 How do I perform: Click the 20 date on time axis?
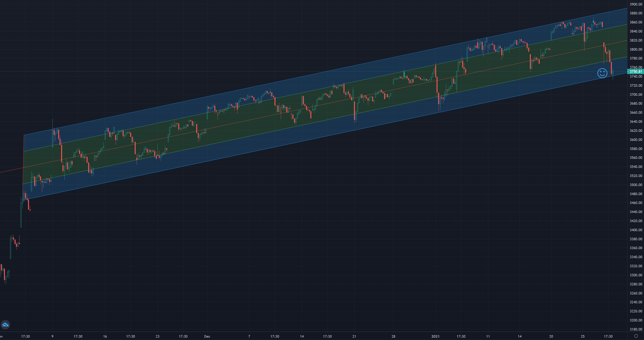[x=551, y=336]
